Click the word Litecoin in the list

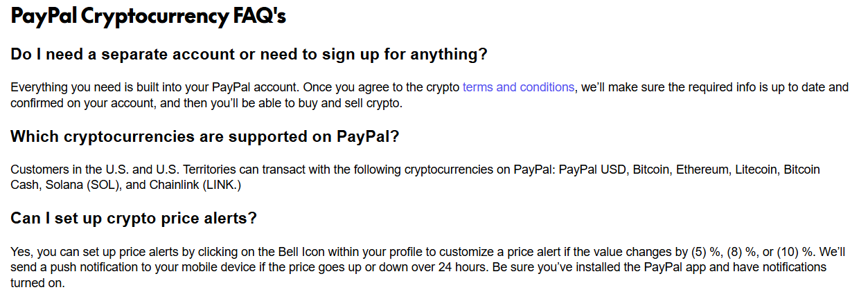pos(756,170)
